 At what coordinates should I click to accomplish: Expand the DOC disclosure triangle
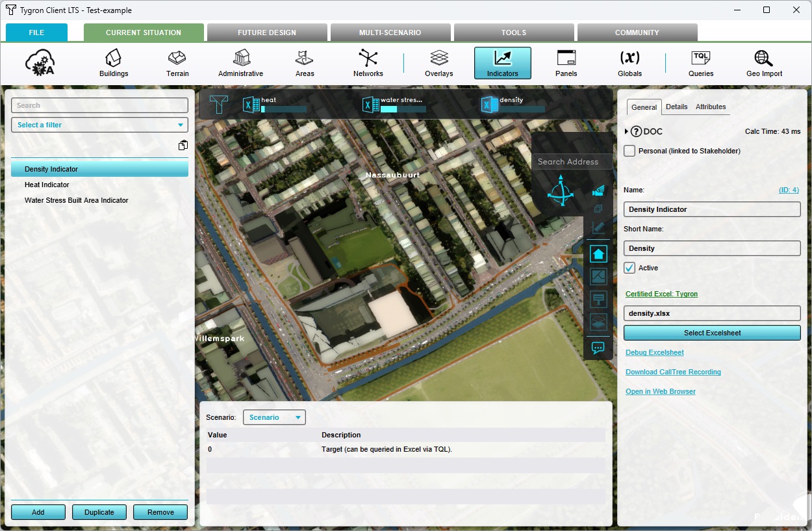tap(627, 132)
